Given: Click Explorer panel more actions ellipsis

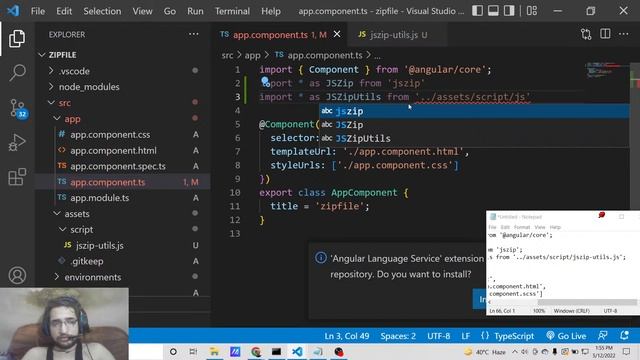Looking at the screenshot, I should pyautogui.click(x=193, y=34).
